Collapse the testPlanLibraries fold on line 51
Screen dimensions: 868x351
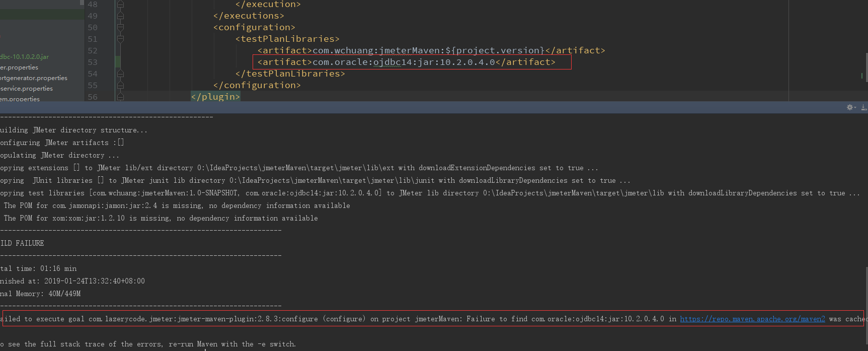[x=120, y=39]
